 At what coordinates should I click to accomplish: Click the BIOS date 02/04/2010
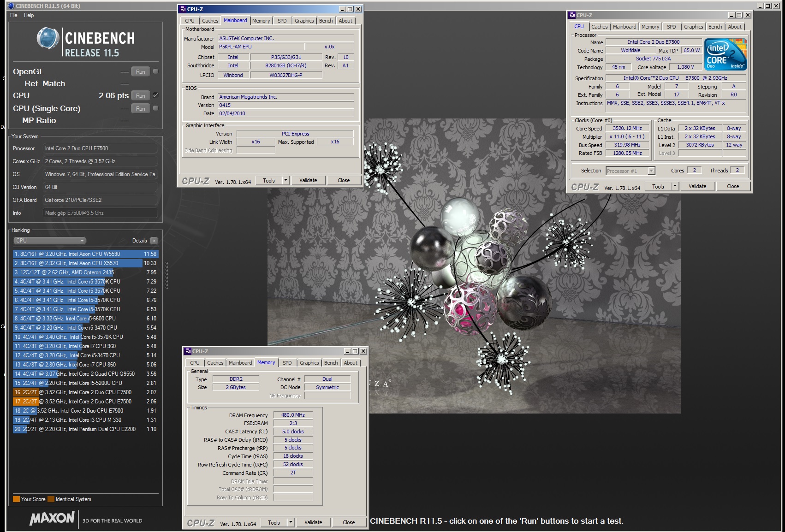[285, 113]
